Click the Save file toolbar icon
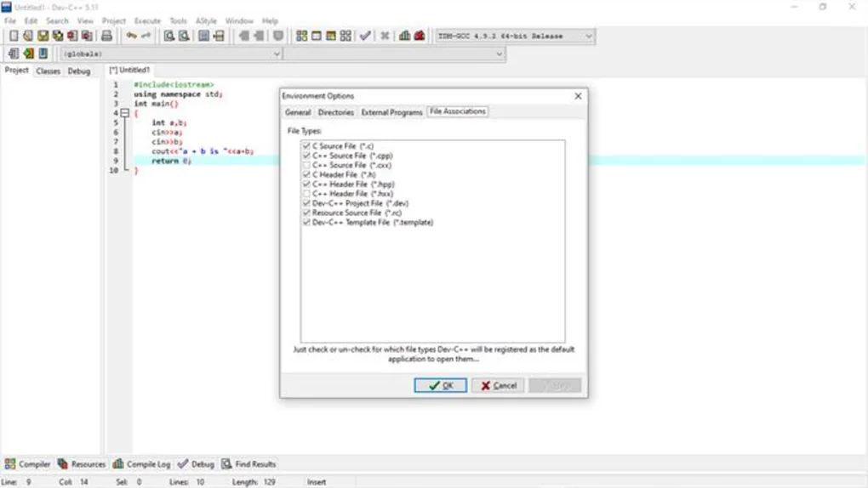Screen dimensions: 868x488 click(x=43, y=36)
